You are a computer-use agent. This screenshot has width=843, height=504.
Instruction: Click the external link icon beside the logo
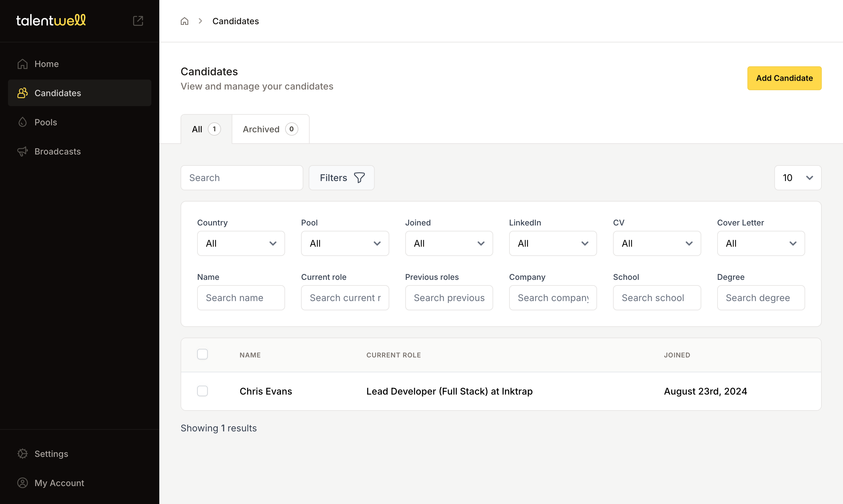[138, 21]
